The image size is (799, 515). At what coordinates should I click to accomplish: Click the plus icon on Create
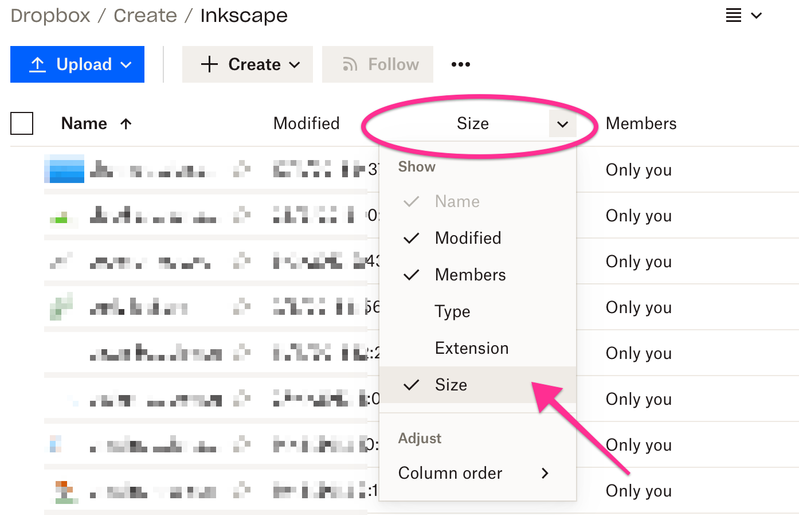(209, 64)
